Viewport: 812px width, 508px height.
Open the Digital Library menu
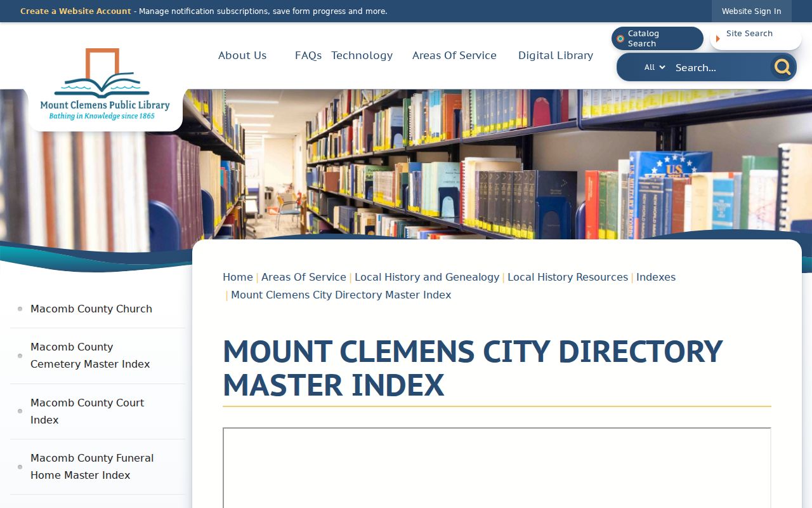[556, 55]
